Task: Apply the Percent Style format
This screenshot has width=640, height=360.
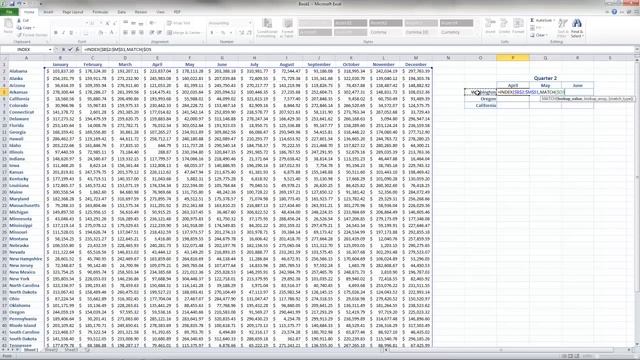Action: tap(223, 33)
